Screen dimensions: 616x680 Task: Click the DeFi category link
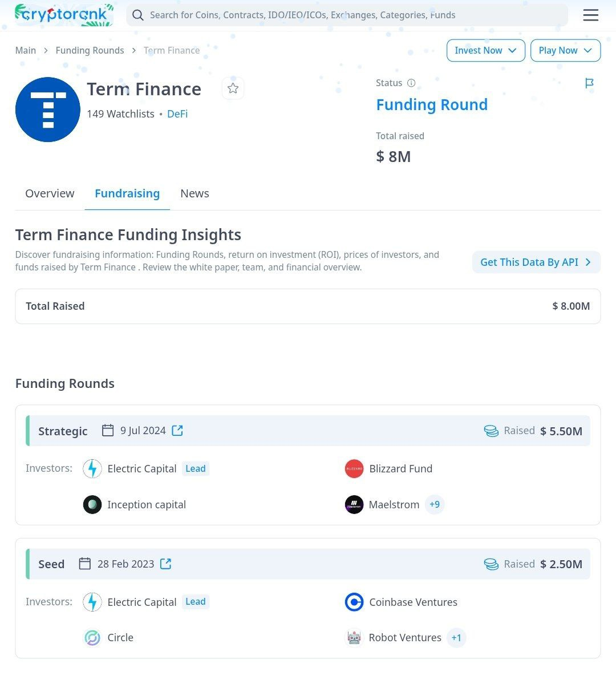click(177, 114)
